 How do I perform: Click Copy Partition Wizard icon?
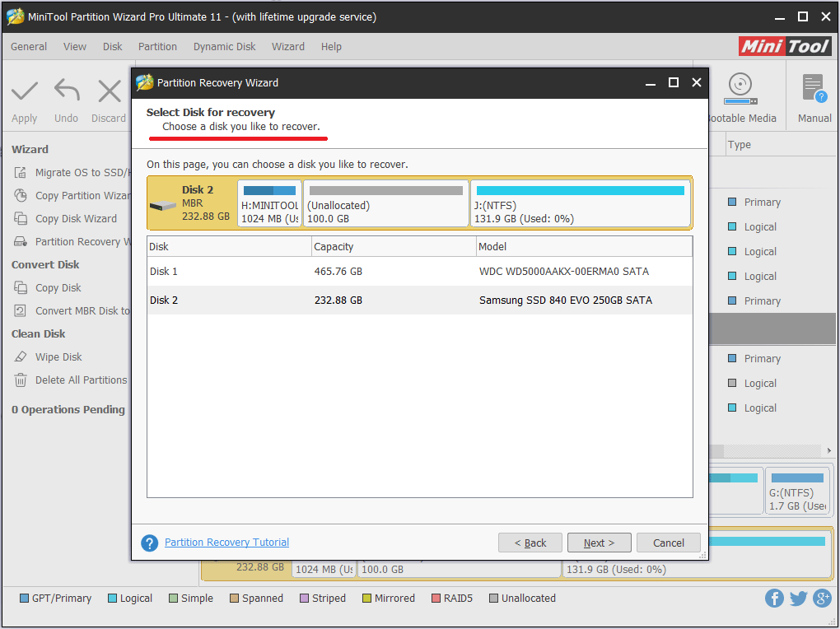(21, 196)
